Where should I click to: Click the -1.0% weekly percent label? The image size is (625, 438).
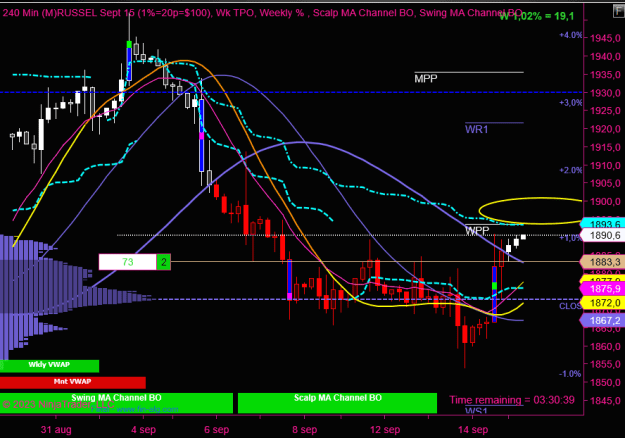pyautogui.click(x=570, y=374)
